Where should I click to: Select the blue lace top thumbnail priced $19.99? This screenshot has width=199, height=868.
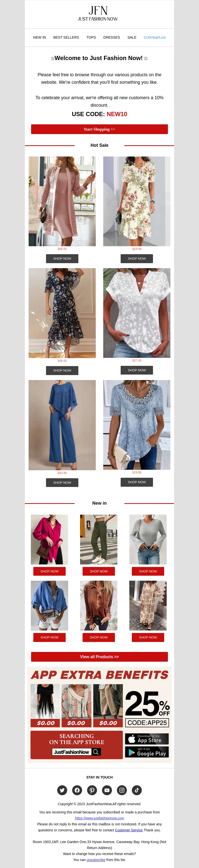[x=137, y=425]
